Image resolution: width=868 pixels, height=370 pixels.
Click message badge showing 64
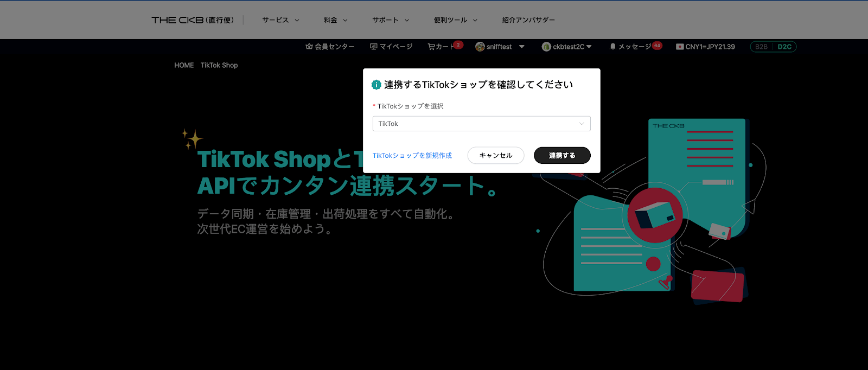(657, 45)
